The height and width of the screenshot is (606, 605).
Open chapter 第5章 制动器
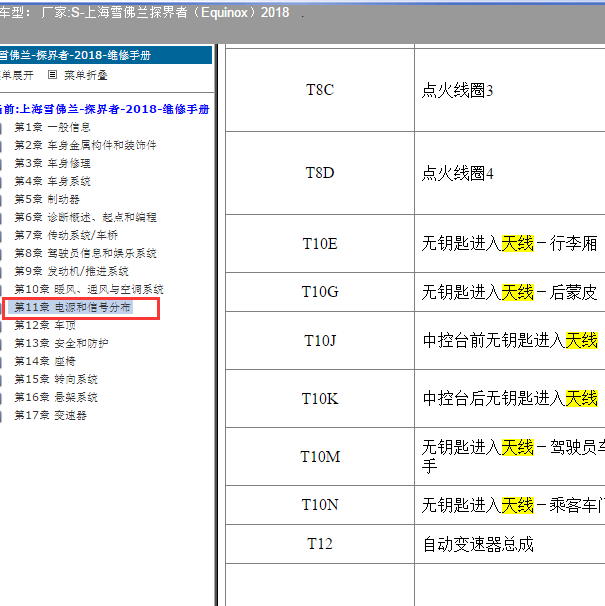click(x=47, y=199)
